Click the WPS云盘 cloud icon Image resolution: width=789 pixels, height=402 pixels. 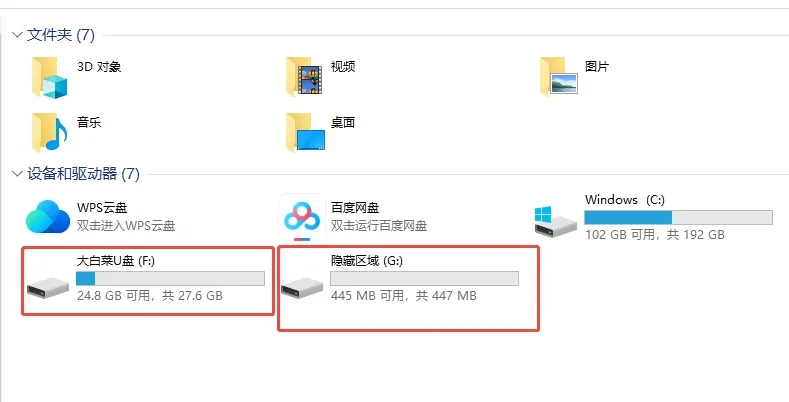[x=48, y=216]
